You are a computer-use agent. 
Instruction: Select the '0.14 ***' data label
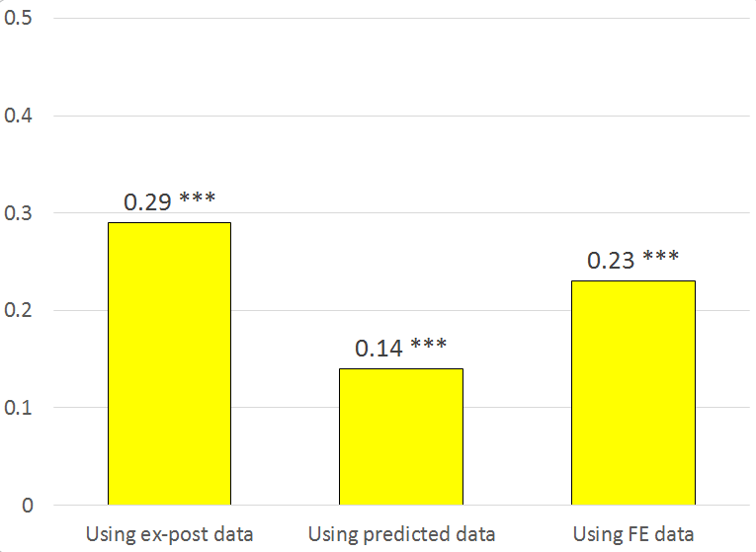pyautogui.click(x=401, y=349)
